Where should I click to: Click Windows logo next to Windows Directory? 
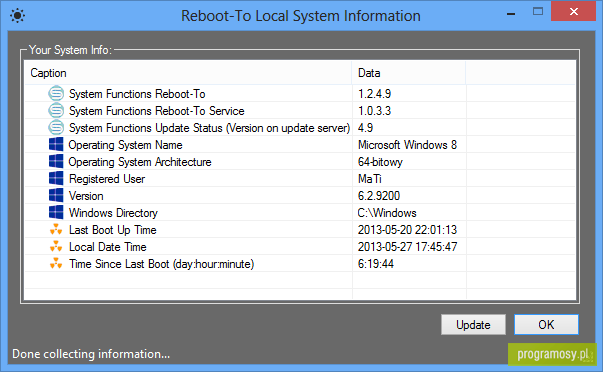56,212
